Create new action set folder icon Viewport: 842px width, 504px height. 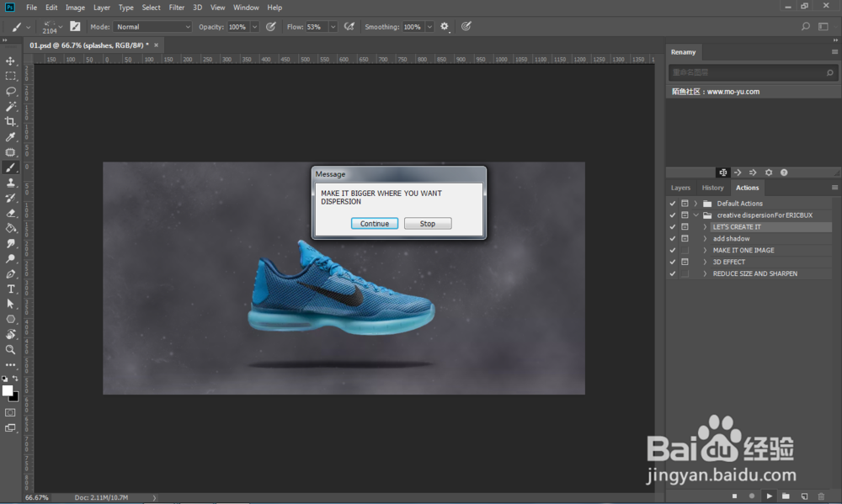pyautogui.click(x=786, y=496)
